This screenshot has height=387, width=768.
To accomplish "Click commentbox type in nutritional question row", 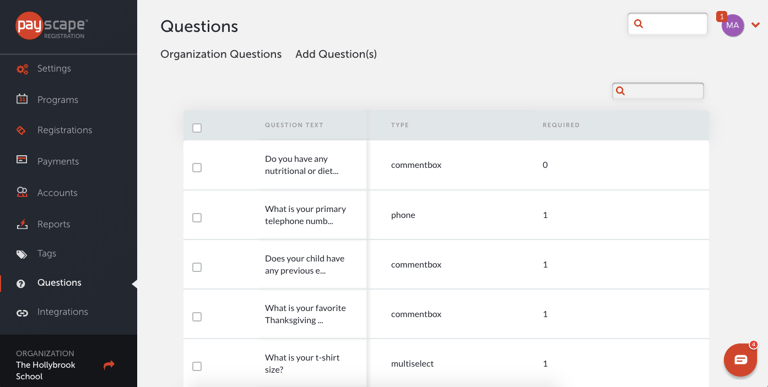I will point(416,165).
